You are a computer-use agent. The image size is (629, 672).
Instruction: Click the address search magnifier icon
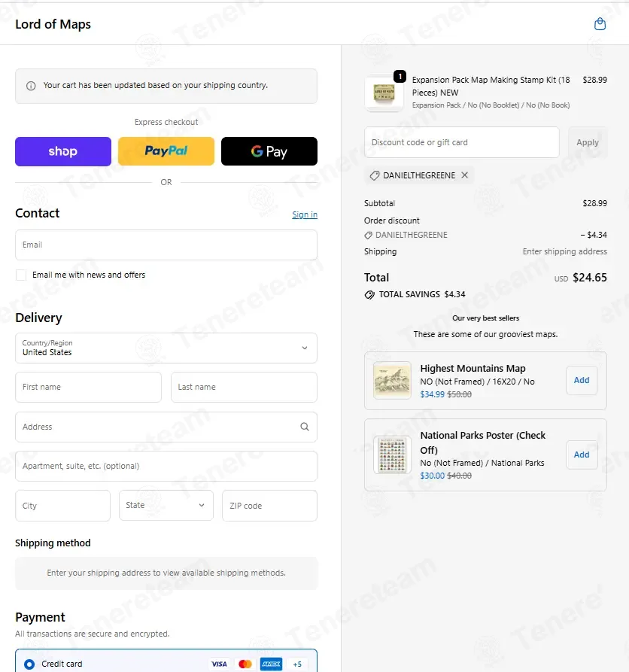[305, 427]
